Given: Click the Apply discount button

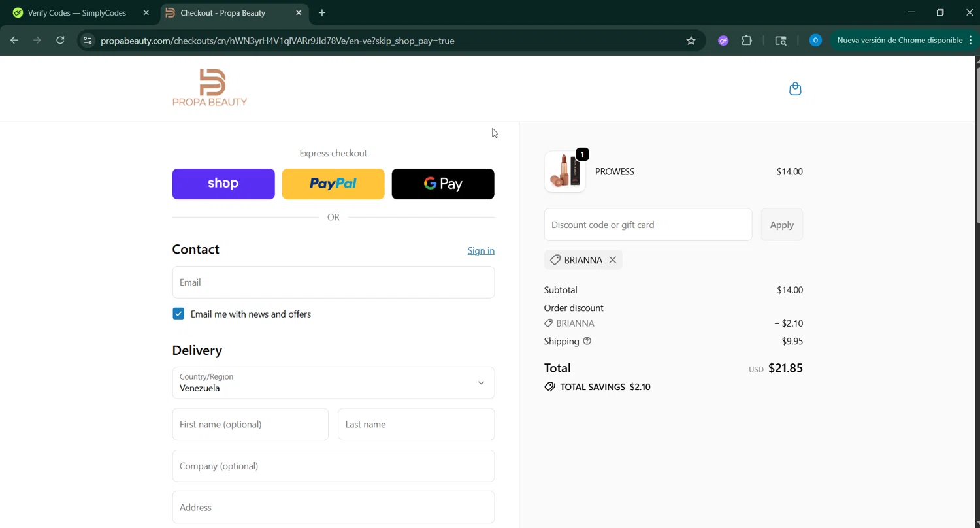Looking at the screenshot, I should pyautogui.click(x=782, y=225).
